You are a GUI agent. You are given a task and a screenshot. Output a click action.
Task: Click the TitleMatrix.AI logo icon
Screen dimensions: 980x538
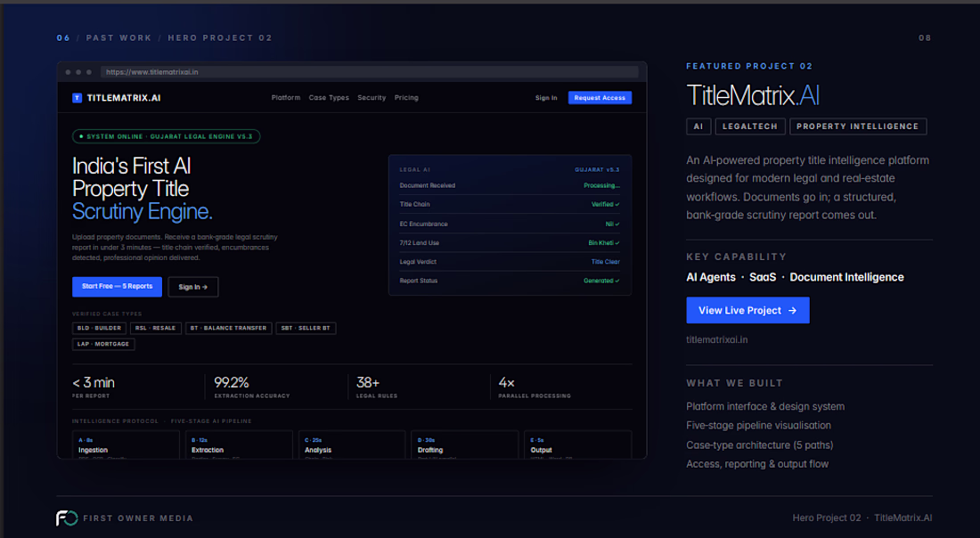point(77,97)
